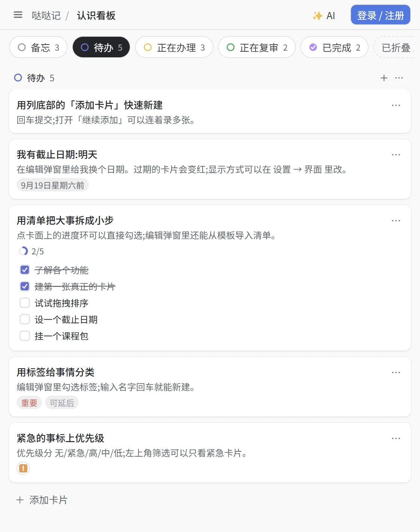The height and width of the screenshot is (532, 420).
Task: Switch to the 已完成 column tab
Action: 334,47
